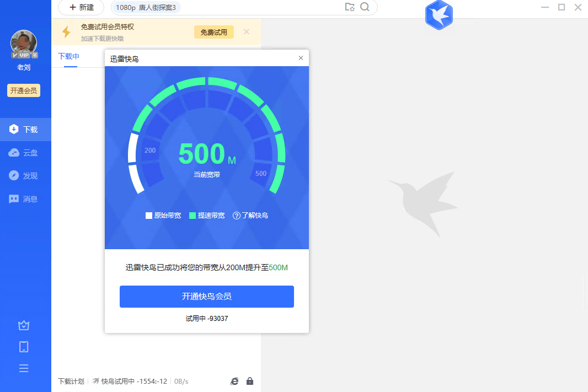Image resolution: width=588 pixels, height=392 pixels.
Task: Click the green 500M text in message
Action: click(278, 267)
